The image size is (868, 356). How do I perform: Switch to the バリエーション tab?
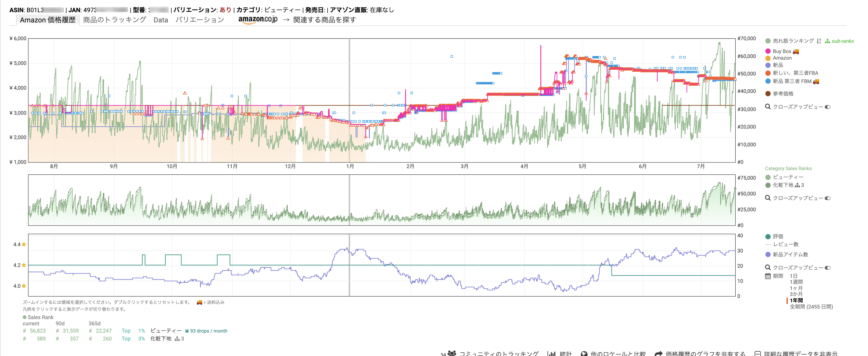coord(199,20)
